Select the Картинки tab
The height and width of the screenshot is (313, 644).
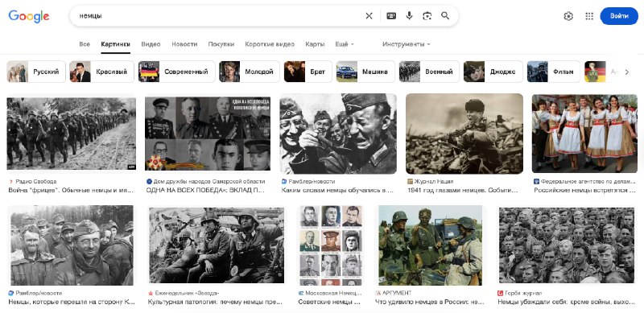116,44
